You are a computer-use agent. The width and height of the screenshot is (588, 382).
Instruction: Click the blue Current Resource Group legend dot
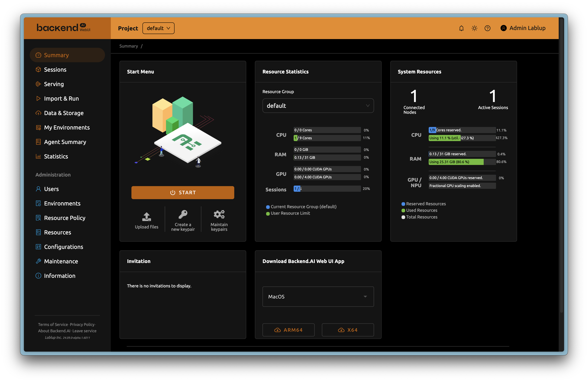tap(268, 207)
